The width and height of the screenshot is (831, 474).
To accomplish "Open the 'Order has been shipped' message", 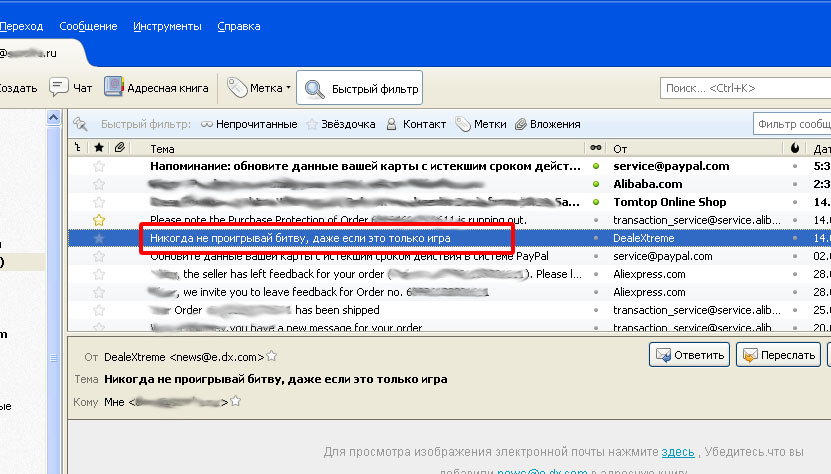I will tap(265, 310).
